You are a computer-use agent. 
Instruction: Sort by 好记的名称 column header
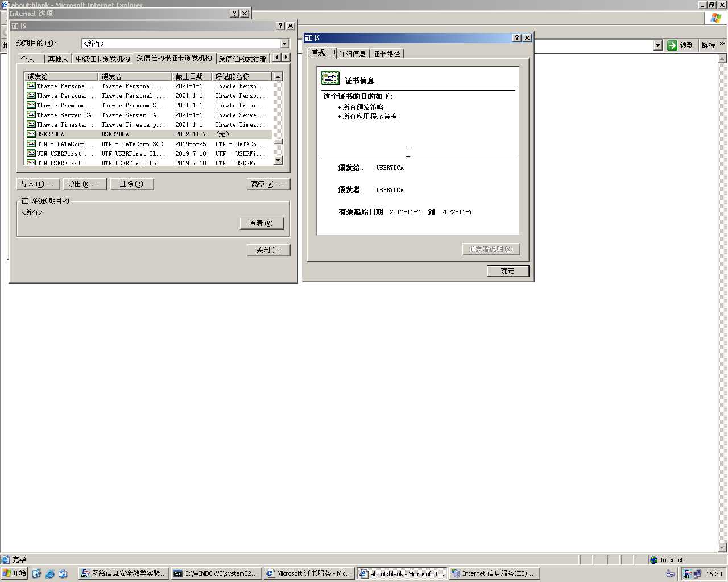(x=242, y=76)
